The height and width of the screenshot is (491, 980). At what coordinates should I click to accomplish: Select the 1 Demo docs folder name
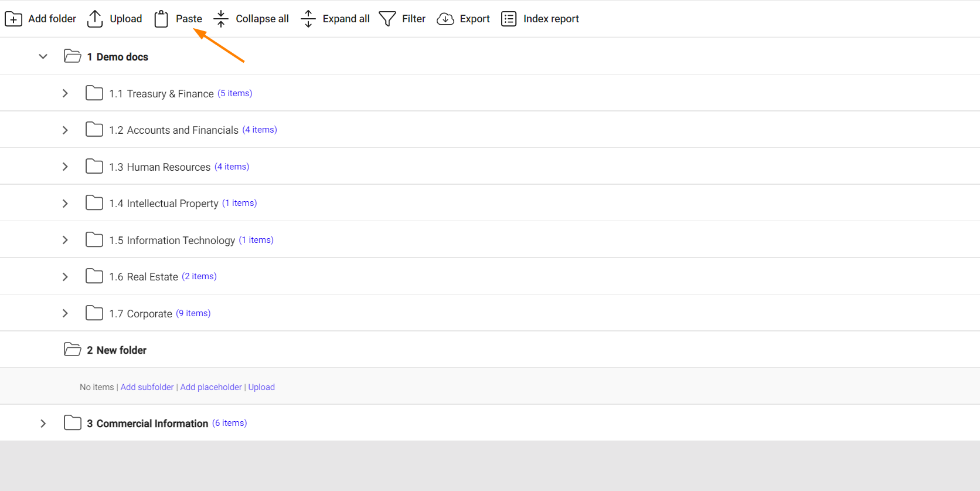[x=118, y=57]
